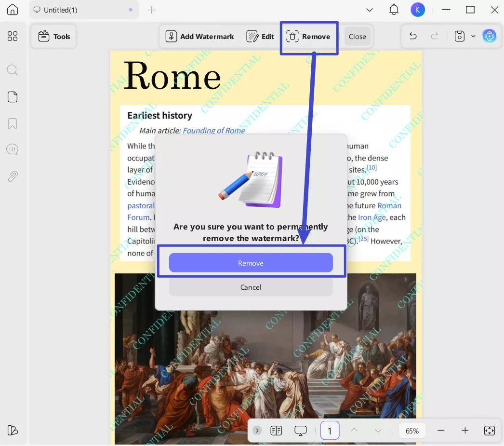This screenshot has width=504, height=446.
Task: Open the Attachments panel
Action: pos(13,176)
